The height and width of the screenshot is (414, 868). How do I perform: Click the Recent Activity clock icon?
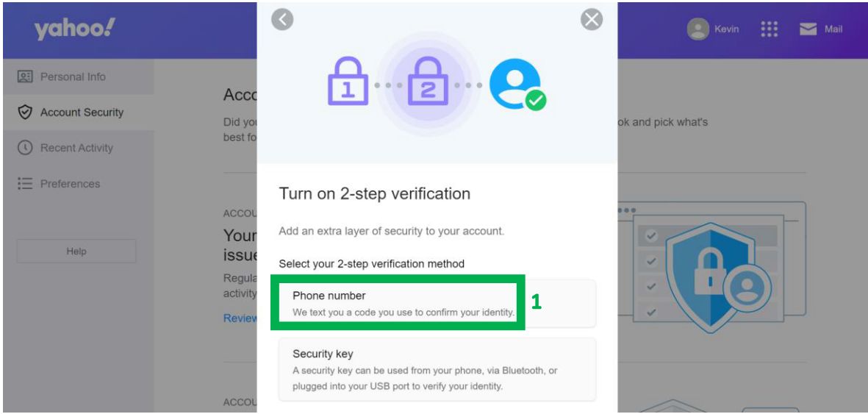(25, 148)
